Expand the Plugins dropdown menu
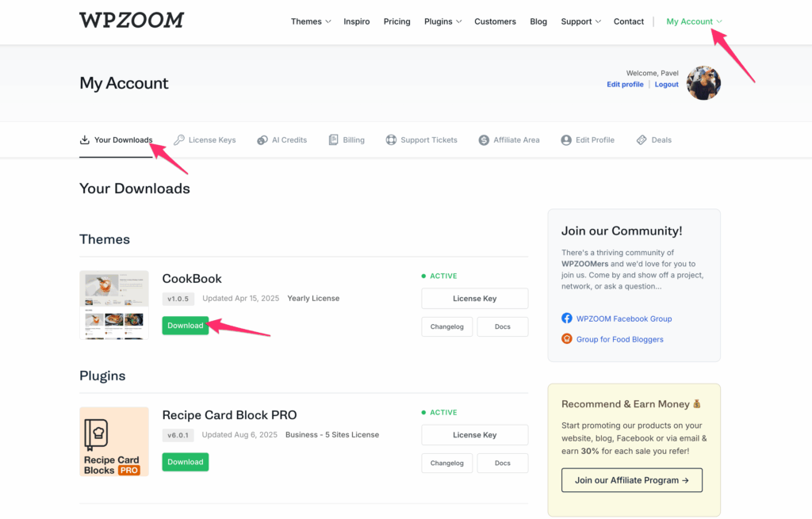The image size is (812, 519). click(442, 21)
